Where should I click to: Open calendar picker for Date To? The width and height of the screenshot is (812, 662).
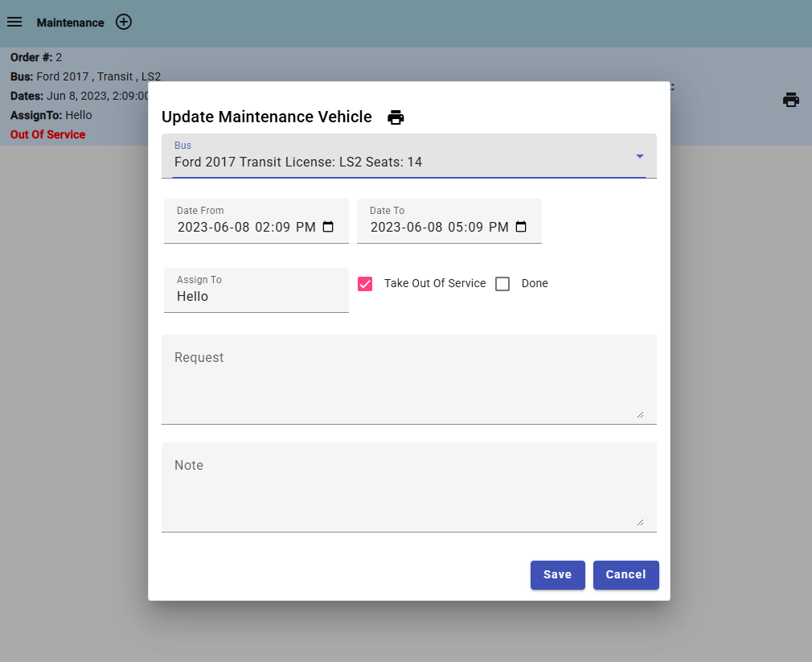pyautogui.click(x=521, y=226)
